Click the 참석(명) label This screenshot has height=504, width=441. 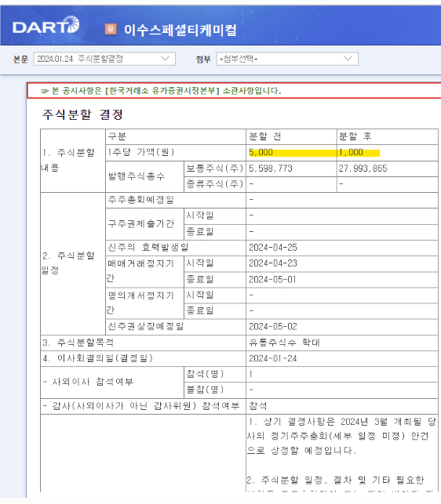[205, 374]
